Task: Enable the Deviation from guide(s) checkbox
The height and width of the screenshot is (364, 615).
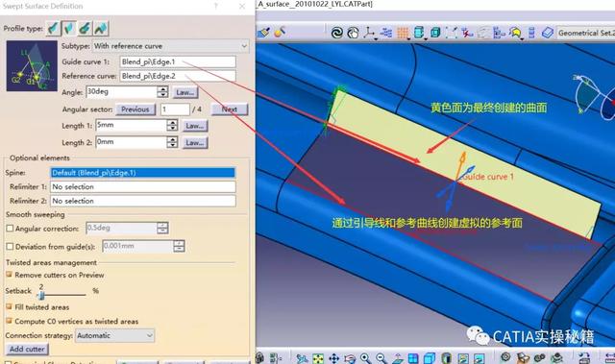Action: click(10, 247)
